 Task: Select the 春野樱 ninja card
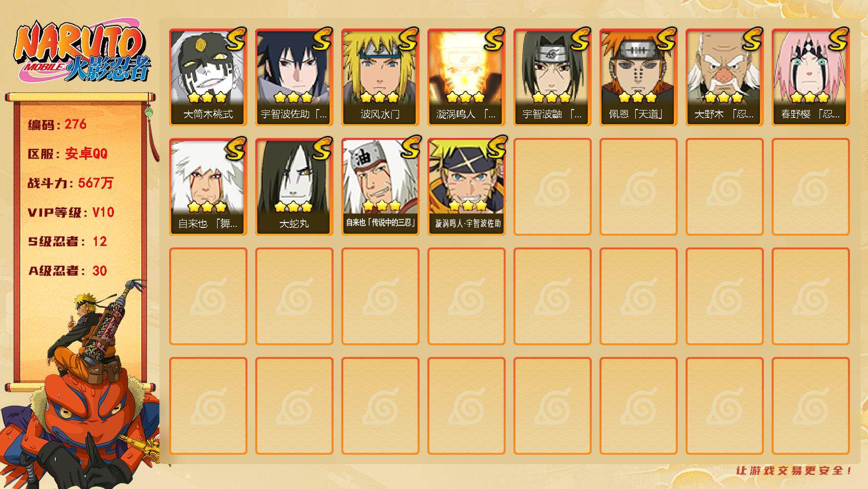810,77
